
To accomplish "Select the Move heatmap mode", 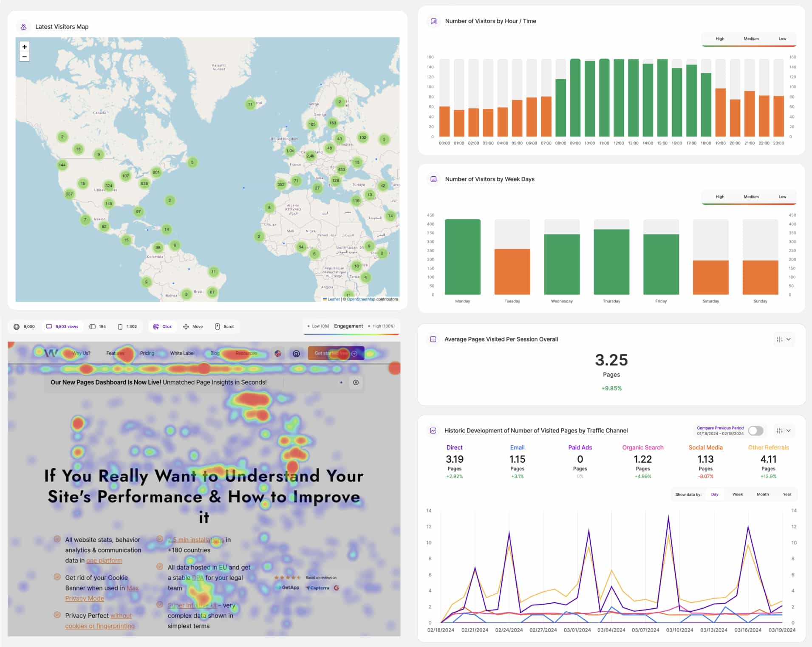I will click(193, 327).
